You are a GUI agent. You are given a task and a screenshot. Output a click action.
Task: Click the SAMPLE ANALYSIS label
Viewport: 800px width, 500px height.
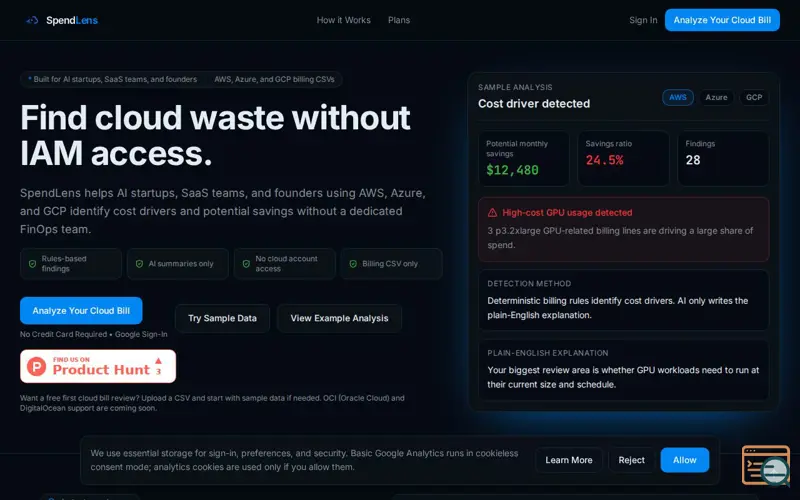(515, 87)
